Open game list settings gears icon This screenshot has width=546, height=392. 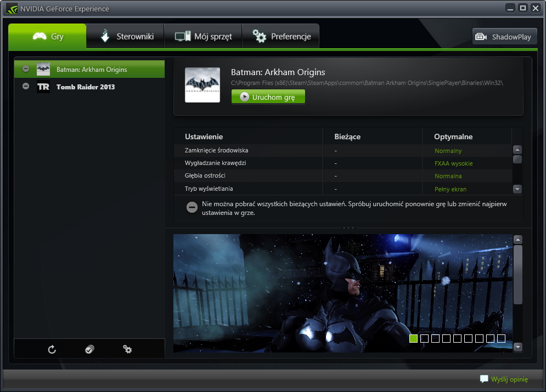pos(127,349)
